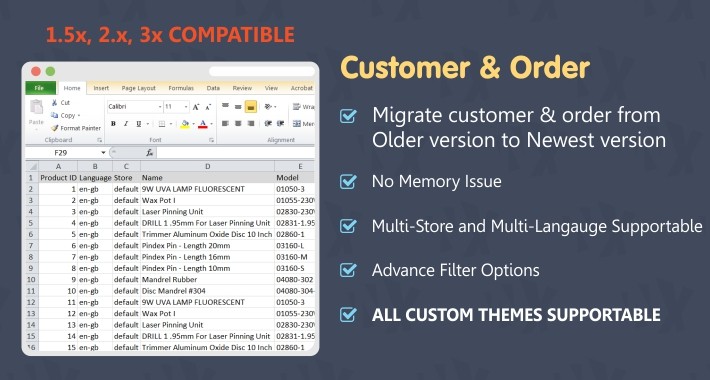
Task: Click the Name Box showing F29
Action: pyautogui.click(x=62, y=153)
